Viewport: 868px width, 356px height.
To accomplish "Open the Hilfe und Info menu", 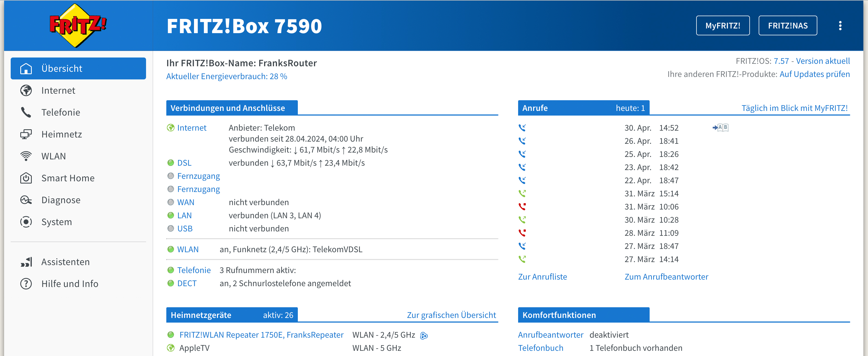I will pyautogui.click(x=78, y=284).
